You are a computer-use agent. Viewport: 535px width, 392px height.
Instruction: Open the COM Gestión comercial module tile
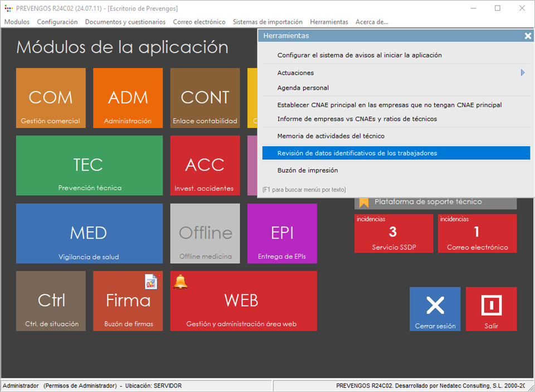(x=51, y=98)
